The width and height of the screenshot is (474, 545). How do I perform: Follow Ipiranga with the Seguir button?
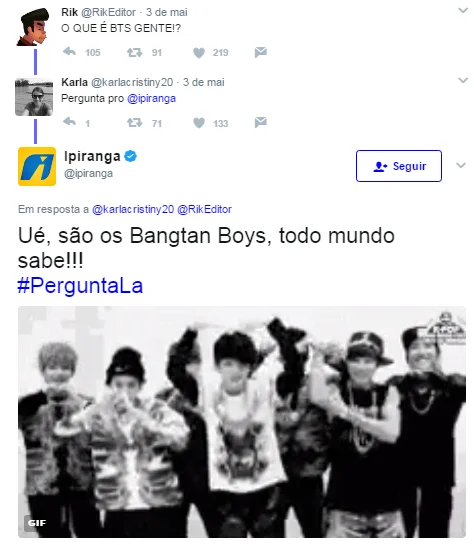tap(399, 166)
